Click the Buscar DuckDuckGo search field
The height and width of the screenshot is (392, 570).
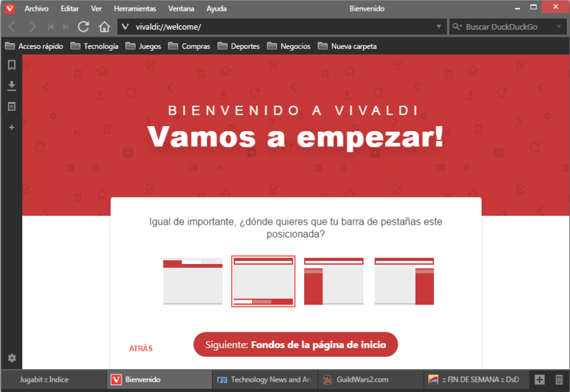[508, 27]
